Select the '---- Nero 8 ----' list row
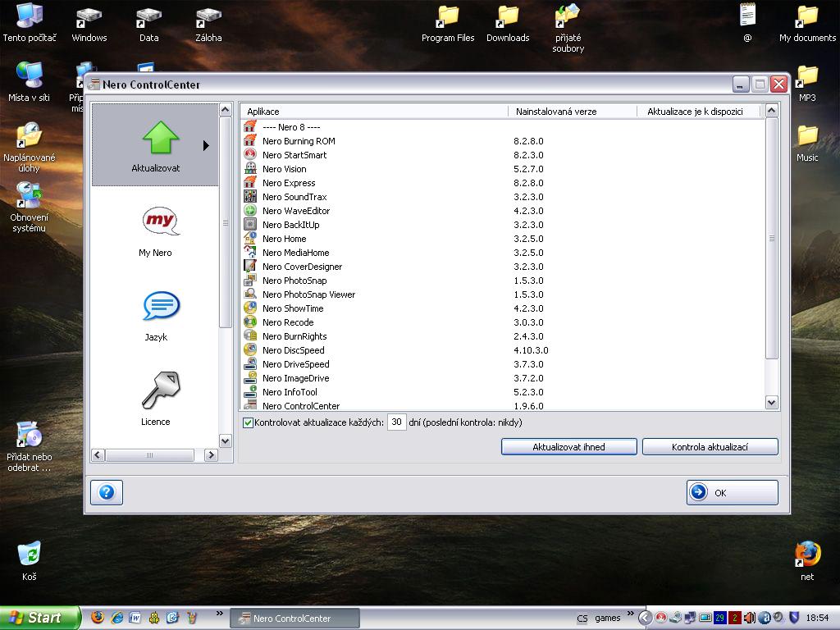The image size is (840, 630). coord(503,127)
